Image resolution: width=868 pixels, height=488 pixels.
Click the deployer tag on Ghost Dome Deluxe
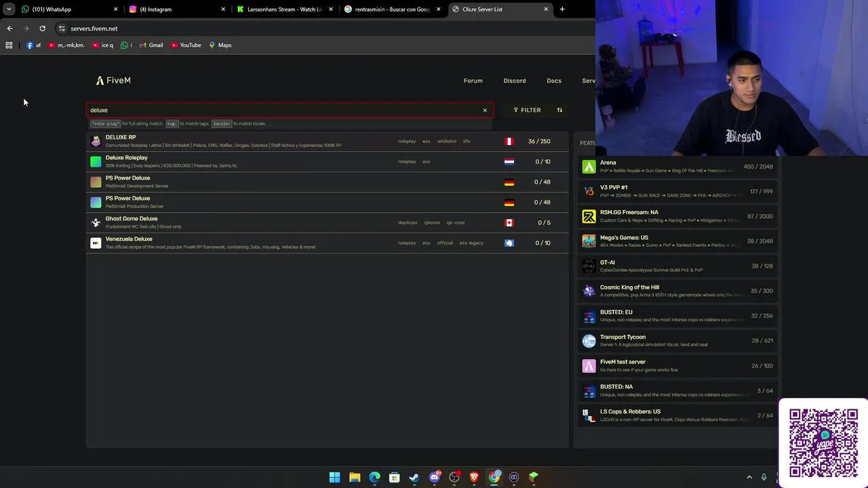[408, 222]
